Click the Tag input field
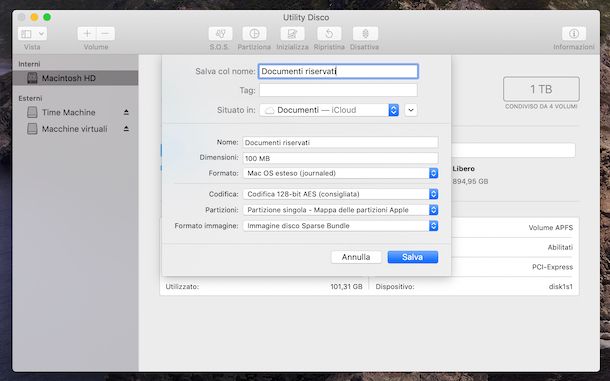The height and width of the screenshot is (381, 610). coord(338,90)
